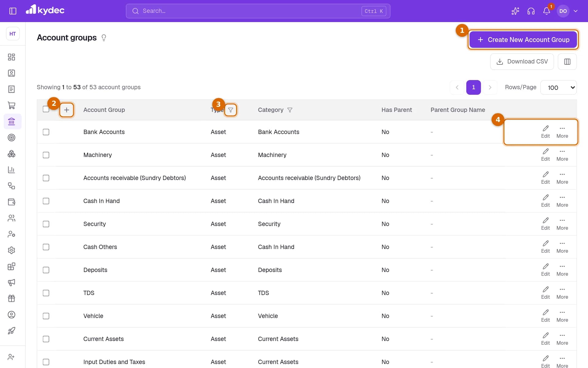The image size is (588, 368).
Task: Click the lightbulb hint beside Account groups
Action: click(104, 38)
